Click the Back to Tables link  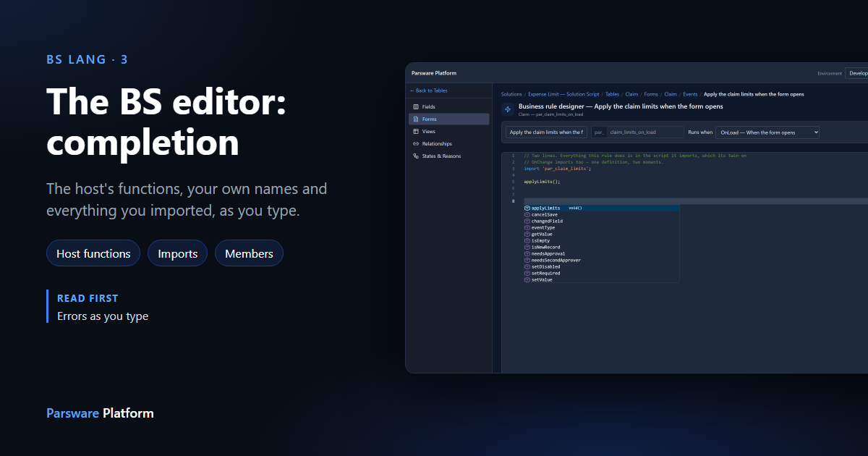pyautogui.click(x=429, y=91)
